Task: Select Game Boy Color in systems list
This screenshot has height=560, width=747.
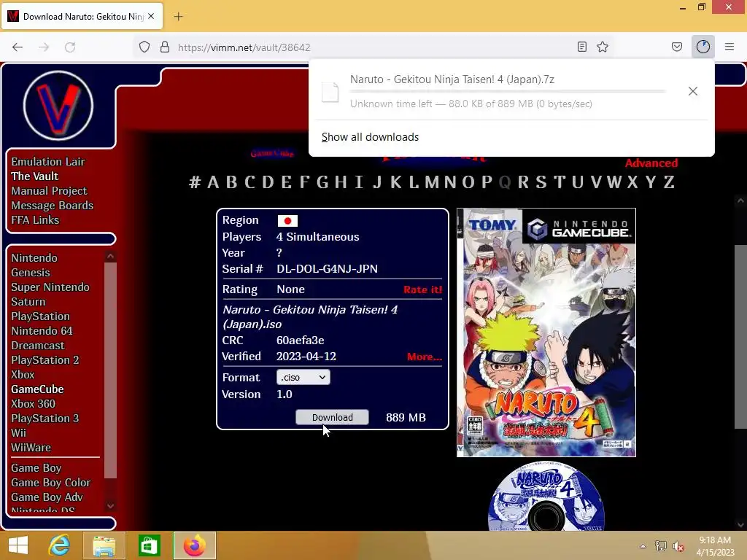Action: tap(50, 483)
